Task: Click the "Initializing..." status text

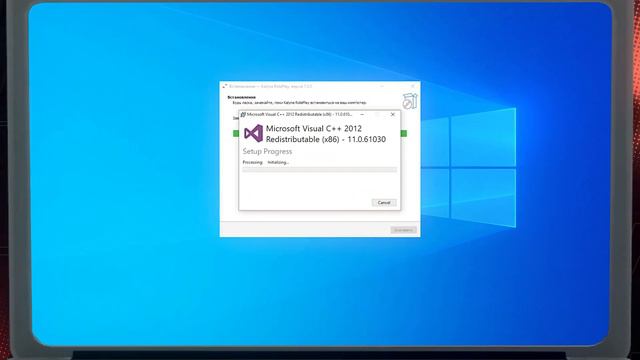Action: (x=278, y=162)
